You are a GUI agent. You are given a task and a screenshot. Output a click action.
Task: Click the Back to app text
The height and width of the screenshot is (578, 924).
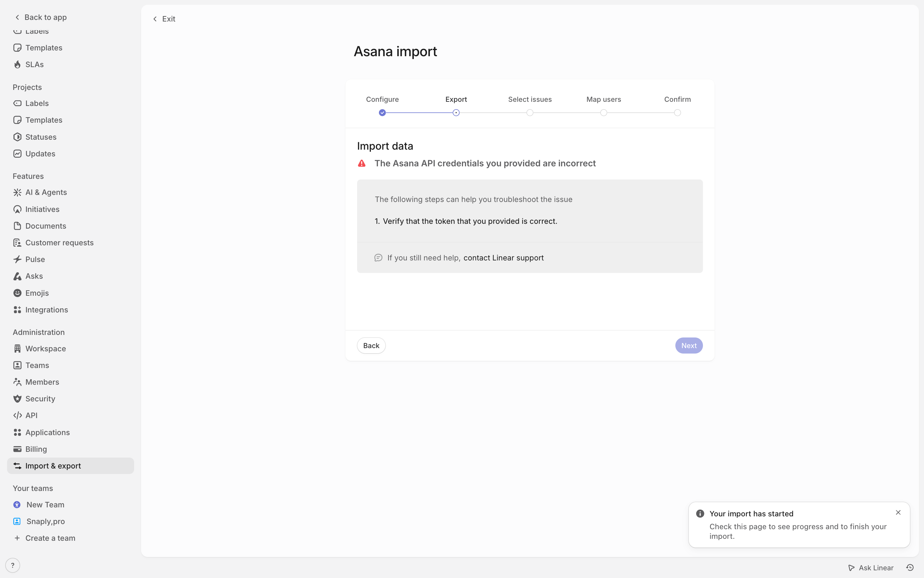(x=46, y=17)
